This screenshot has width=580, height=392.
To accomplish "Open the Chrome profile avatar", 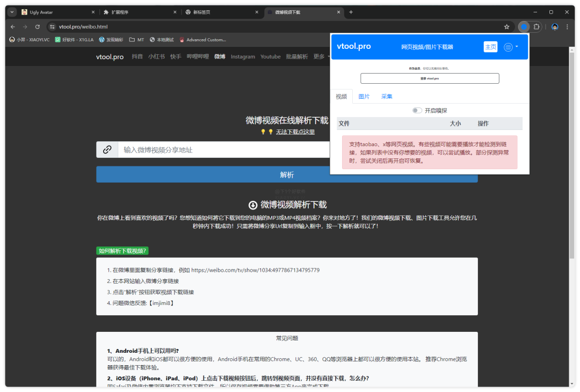I will pos(554,27).
